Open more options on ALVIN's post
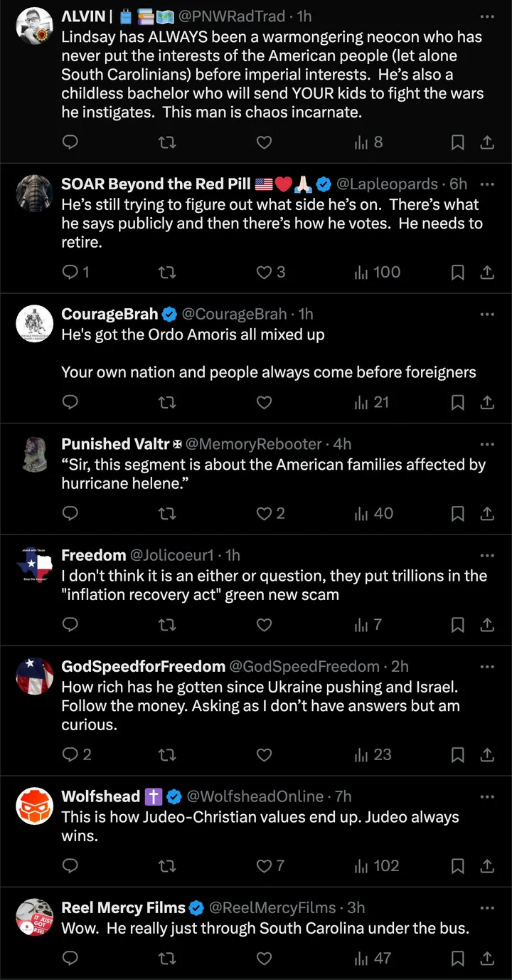The image size is (512, 980). point(487,16)
